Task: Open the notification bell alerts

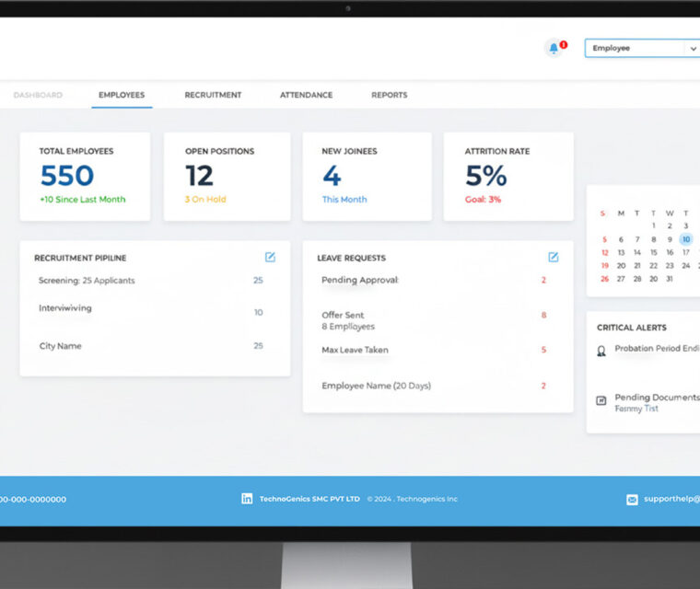Action: point(554,48)
